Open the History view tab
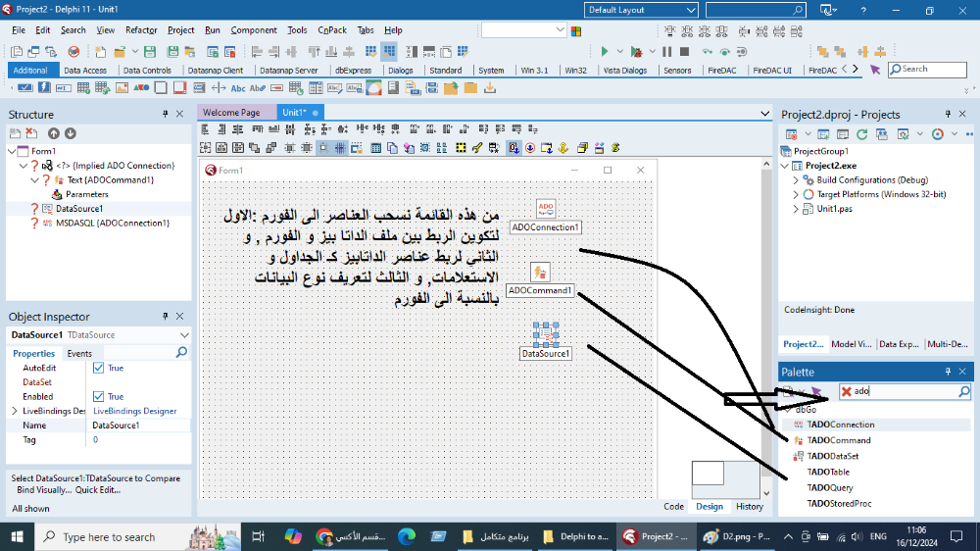Image resolution: width=980 pixels, height=551 pixels. coord(749,507)
